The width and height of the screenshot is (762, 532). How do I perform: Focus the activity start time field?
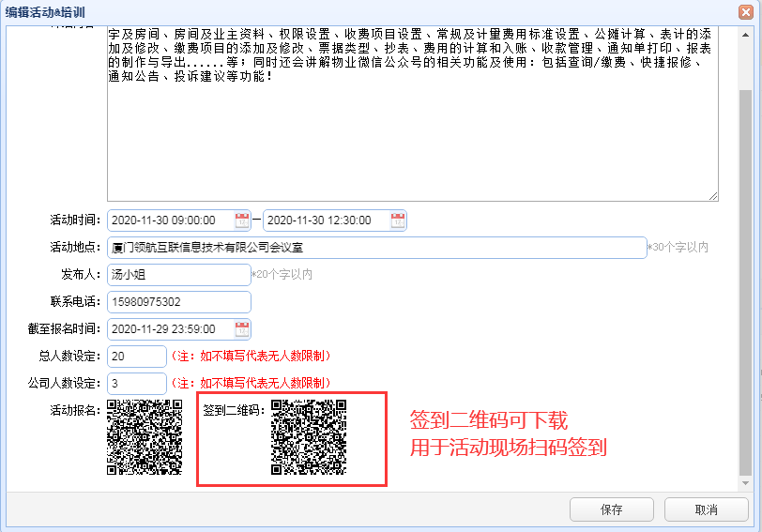tap(170, 220)
